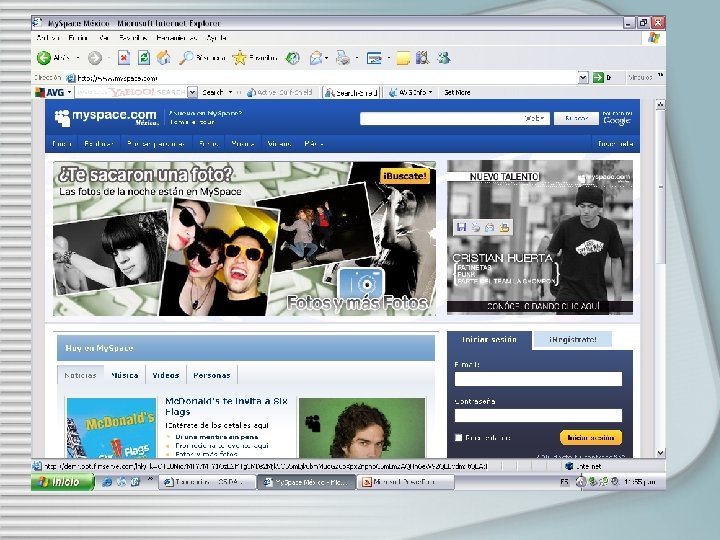Screen dimensions: 720x540
Task: Click the email icon over the photo
Action: (x=489, y=227)
